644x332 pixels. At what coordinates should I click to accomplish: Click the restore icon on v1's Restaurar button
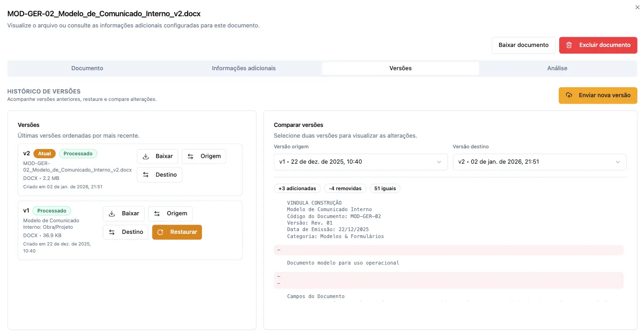pyautogui.click(x=161, y=232)
